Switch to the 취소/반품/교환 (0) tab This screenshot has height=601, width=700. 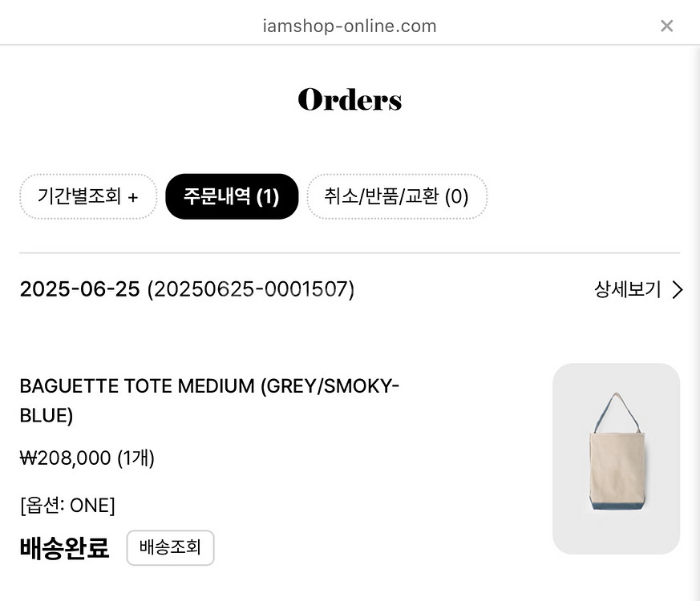[x=397, y=196]
